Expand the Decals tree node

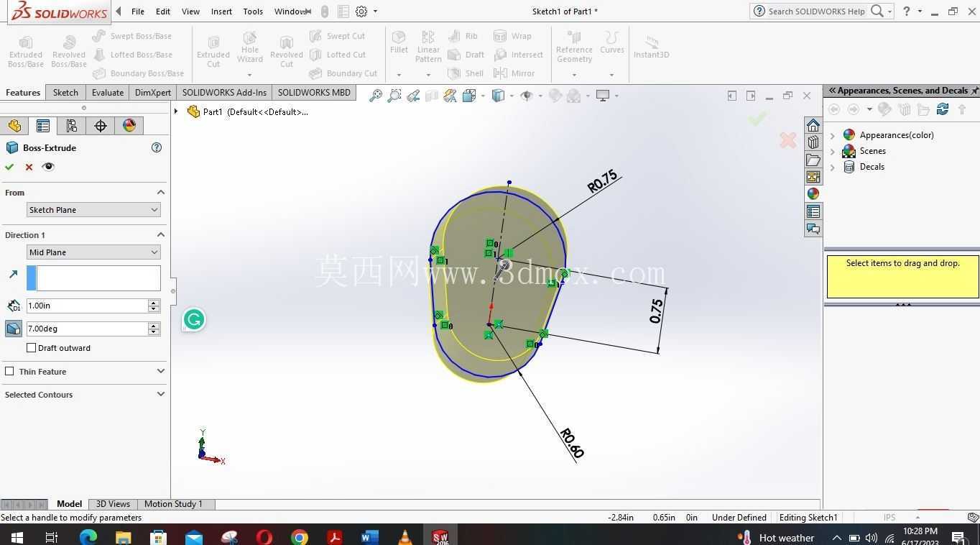point(833,167)
